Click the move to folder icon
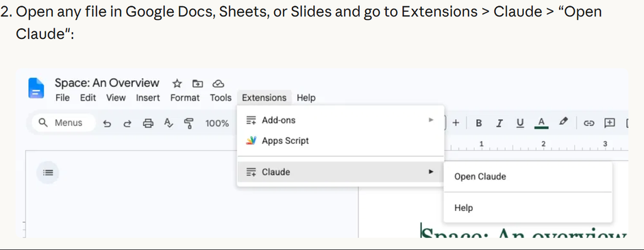 click(197, 84)
